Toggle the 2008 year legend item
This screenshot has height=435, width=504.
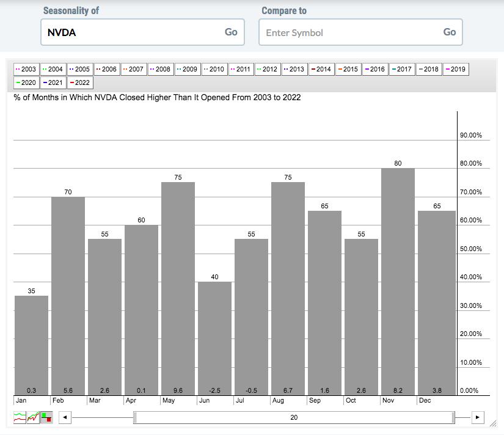point(160,69)
